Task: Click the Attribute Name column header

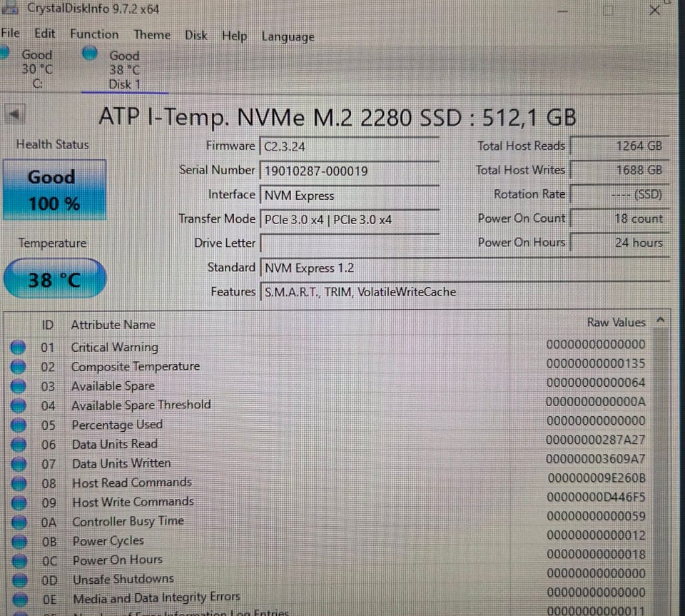Action: [x=113, y=325]
